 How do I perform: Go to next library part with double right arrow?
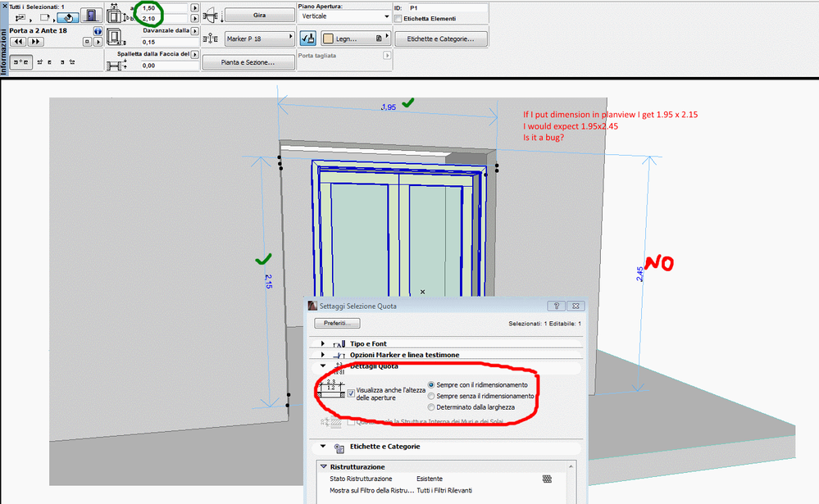click(35, 42)
